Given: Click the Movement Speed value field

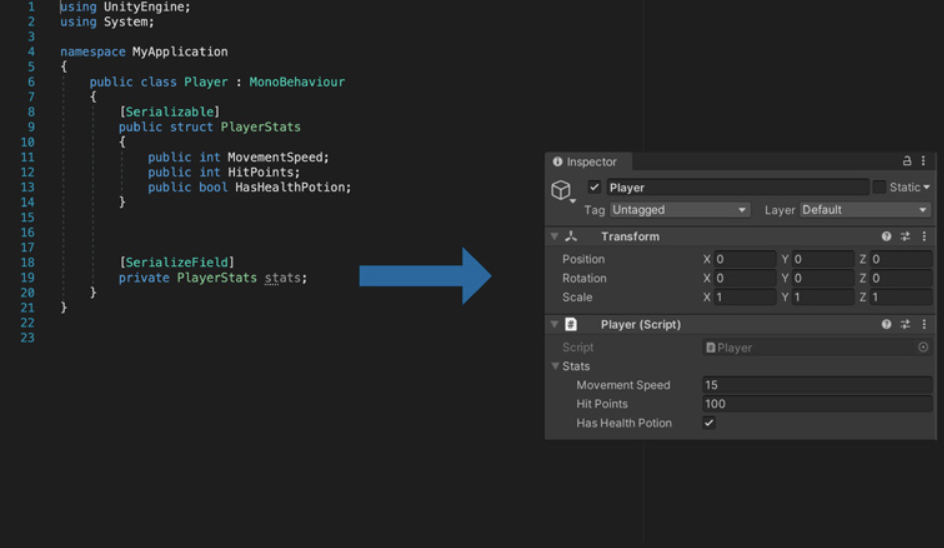Looking at the screenshot, I should point(816,385).
